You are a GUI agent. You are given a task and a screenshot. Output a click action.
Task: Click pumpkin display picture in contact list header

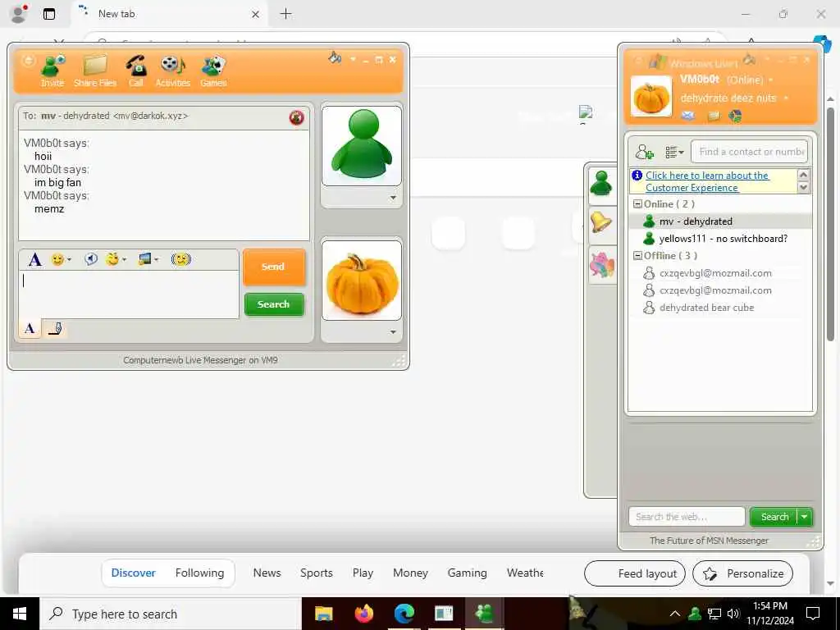click(x=651, y=97)
